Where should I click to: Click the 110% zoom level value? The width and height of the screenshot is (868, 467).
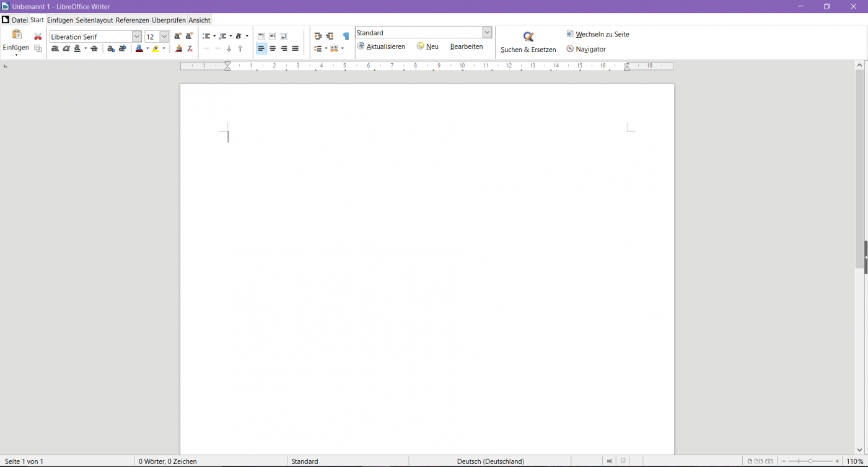click(855, 461)
